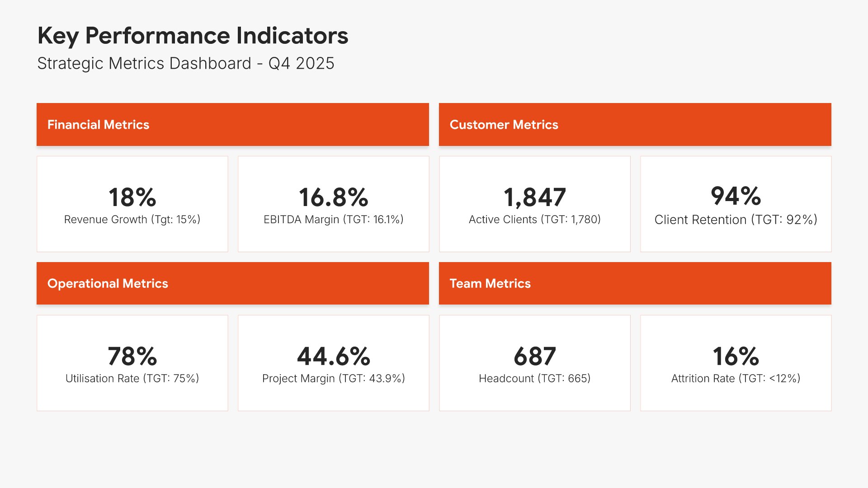Click the 16.8% EBITDA value

(x=333, y=197)
